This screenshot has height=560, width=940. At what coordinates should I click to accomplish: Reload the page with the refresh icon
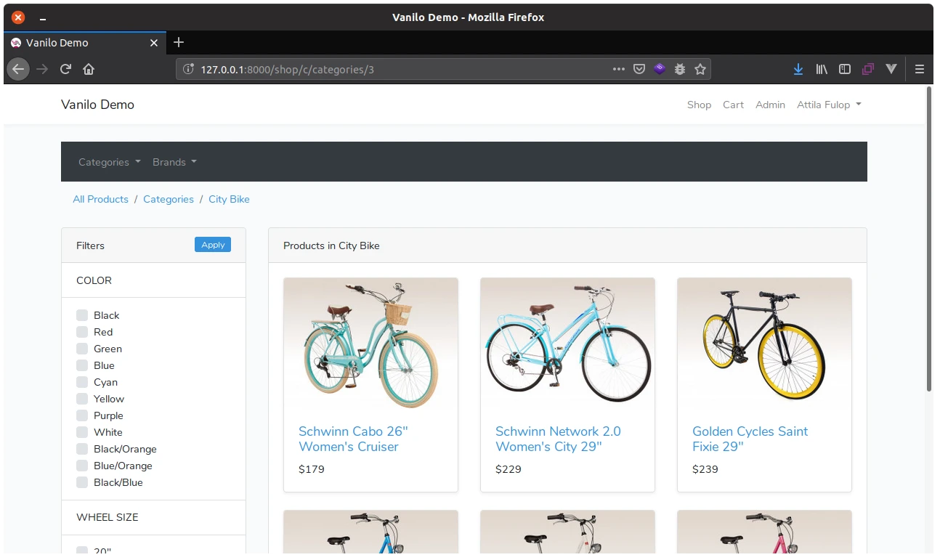tap(65, 69)
